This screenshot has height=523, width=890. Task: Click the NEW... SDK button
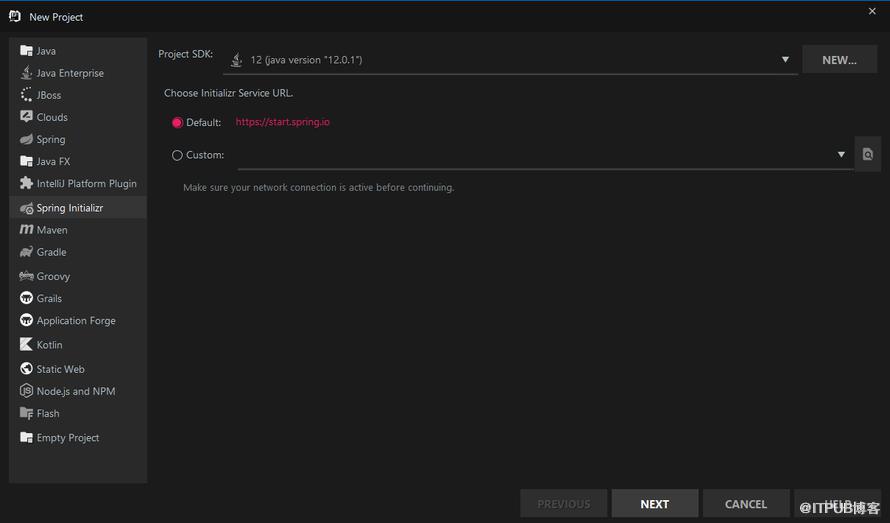[839, 60]
